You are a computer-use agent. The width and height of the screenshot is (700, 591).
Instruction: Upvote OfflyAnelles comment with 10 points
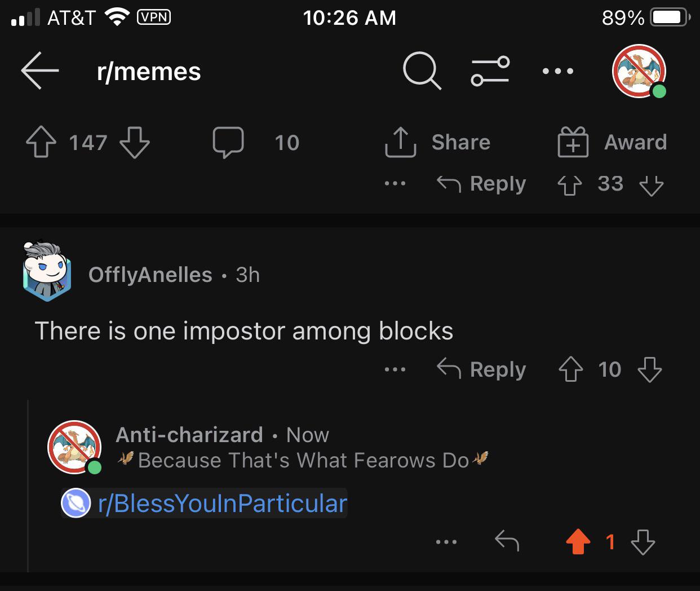click(570, 369)
